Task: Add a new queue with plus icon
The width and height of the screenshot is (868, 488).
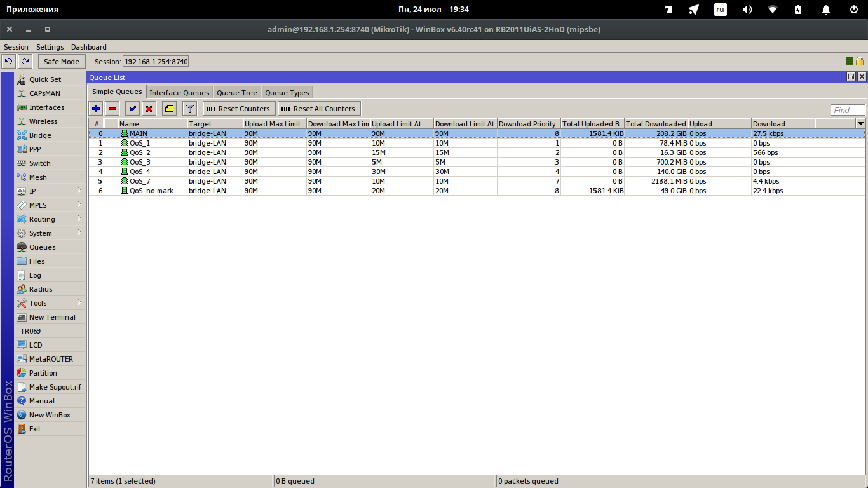Action: [x=96, y=109]
